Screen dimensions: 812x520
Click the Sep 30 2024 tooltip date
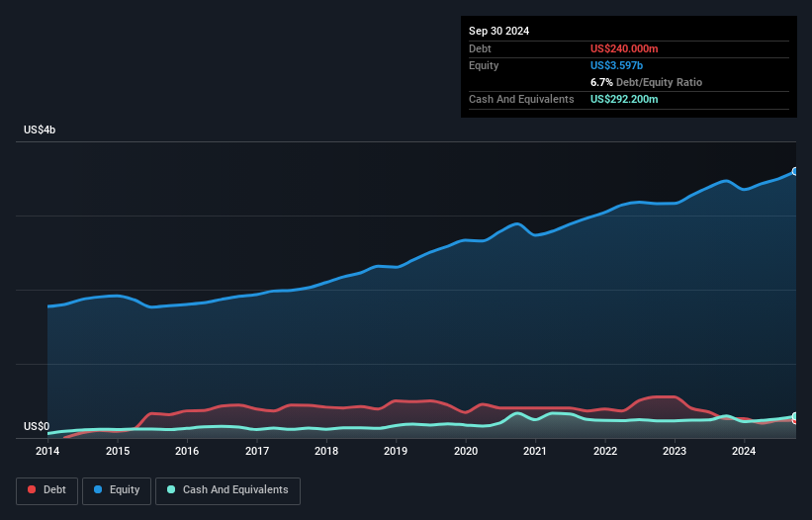[498, 31]
